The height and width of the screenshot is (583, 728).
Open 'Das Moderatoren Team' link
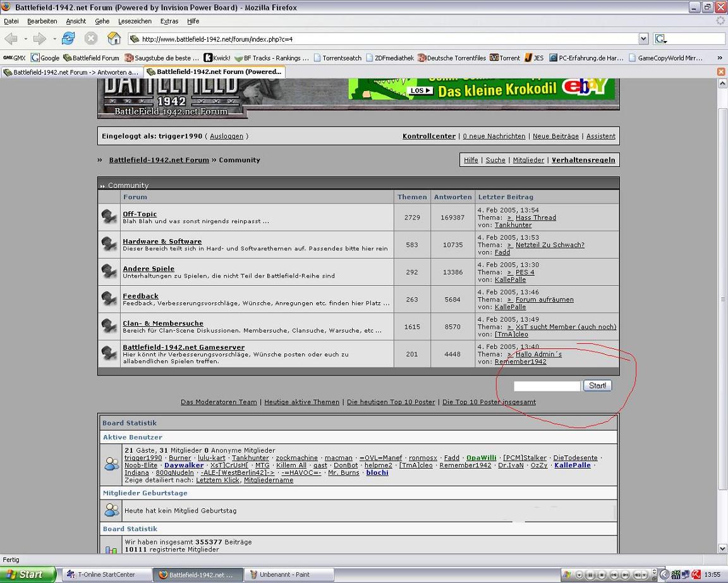tap(219, 402)
